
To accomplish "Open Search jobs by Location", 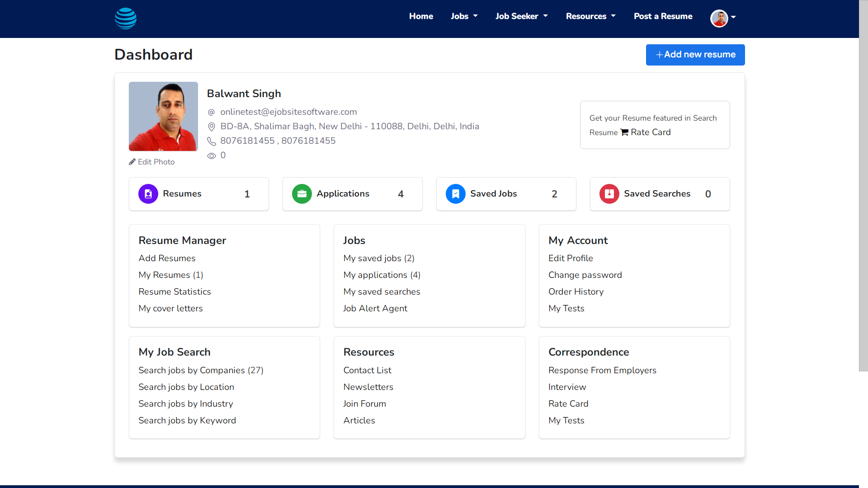I will [186, 387].
